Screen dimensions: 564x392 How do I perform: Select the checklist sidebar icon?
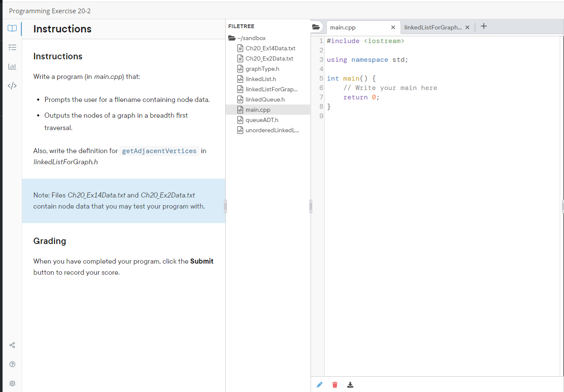[x=12, y=47]
